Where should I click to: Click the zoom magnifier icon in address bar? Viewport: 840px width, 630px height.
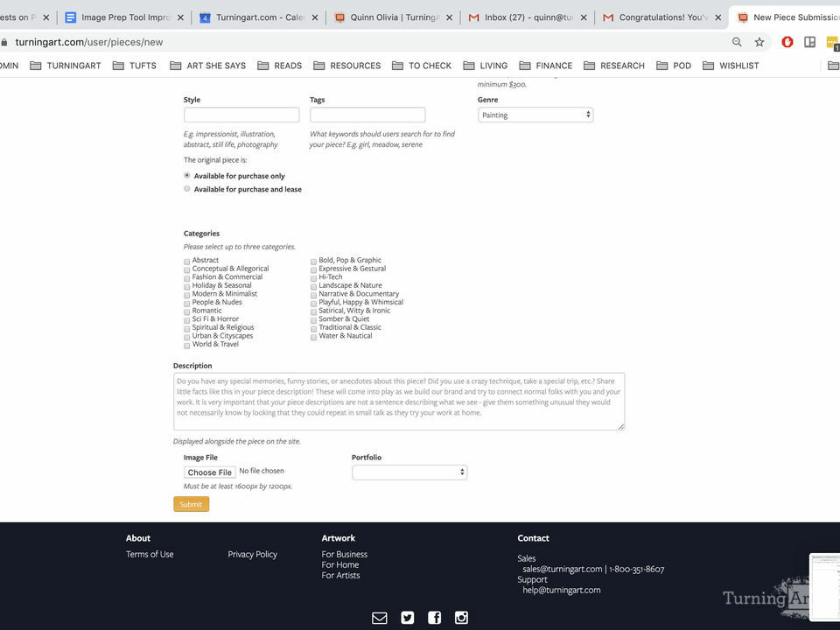point(737,42)
